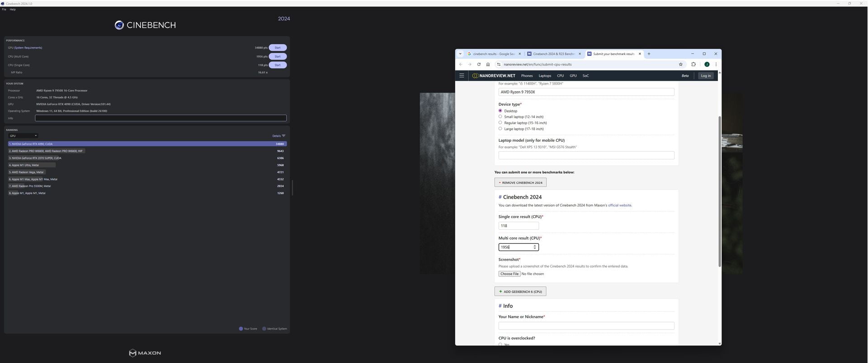868x363 pixels.
Task: Open nanoreview hamburger menu
Action: click(x=462, y=75)
